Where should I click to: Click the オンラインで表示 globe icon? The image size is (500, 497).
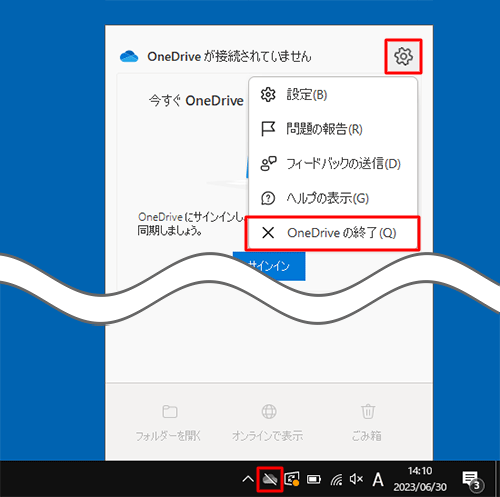click(269, 411)
